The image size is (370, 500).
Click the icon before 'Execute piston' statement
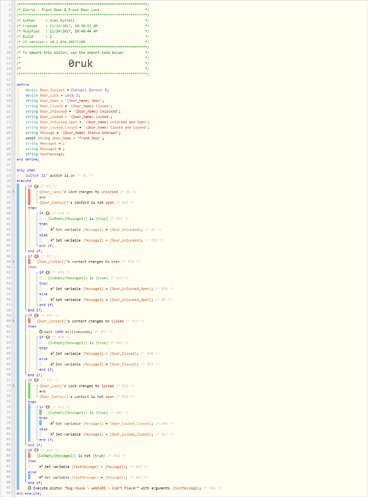(x=30, y=489)
